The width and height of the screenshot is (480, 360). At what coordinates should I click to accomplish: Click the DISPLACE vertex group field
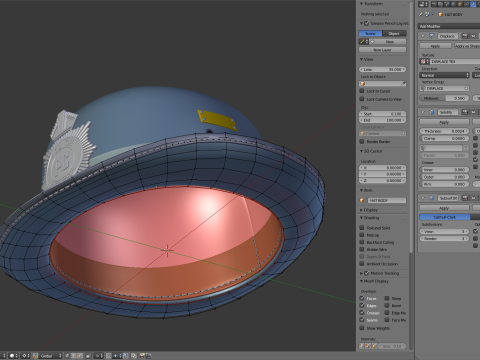click(x=444, y=88)
